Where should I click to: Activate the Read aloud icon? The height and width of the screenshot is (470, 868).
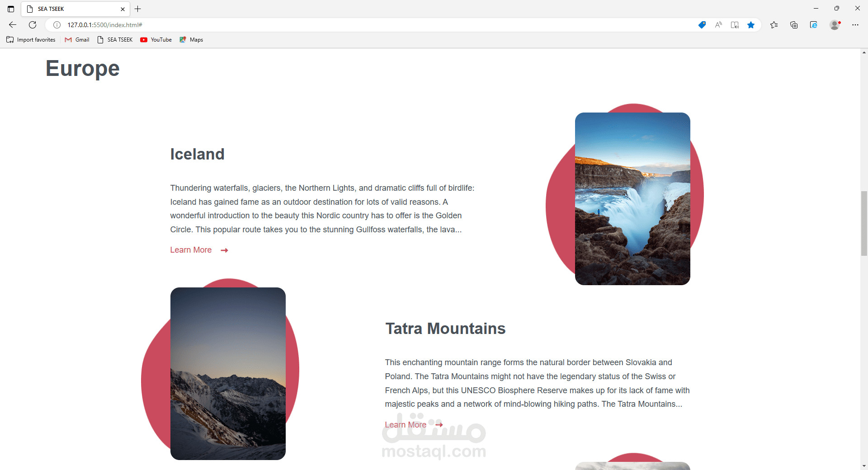point(718,25)
